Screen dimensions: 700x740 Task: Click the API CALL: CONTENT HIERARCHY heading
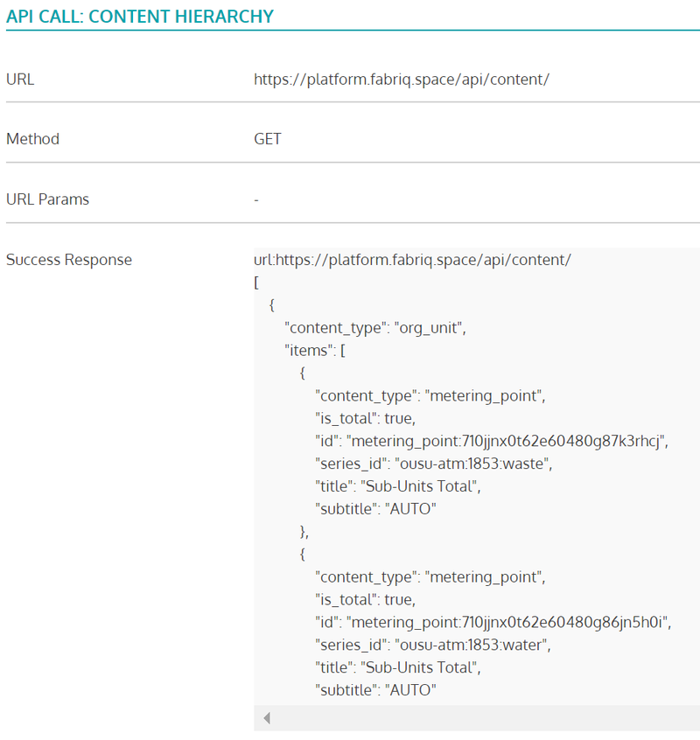[x=140, y=17]
